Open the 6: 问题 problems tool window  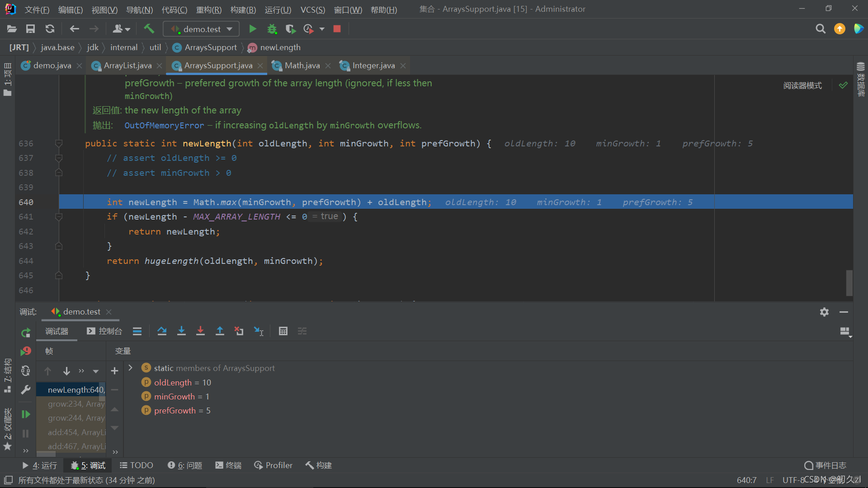[185, 465]
